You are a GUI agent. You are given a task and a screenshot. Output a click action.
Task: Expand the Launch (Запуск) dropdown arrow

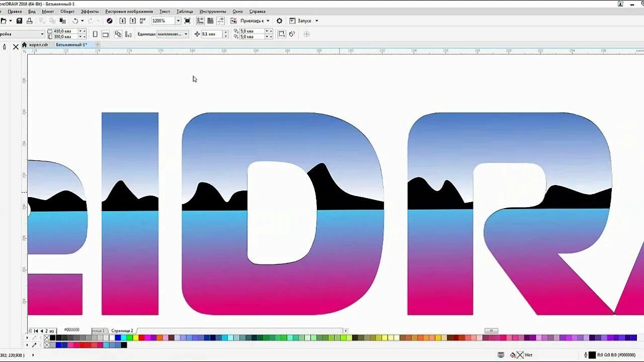316,21
